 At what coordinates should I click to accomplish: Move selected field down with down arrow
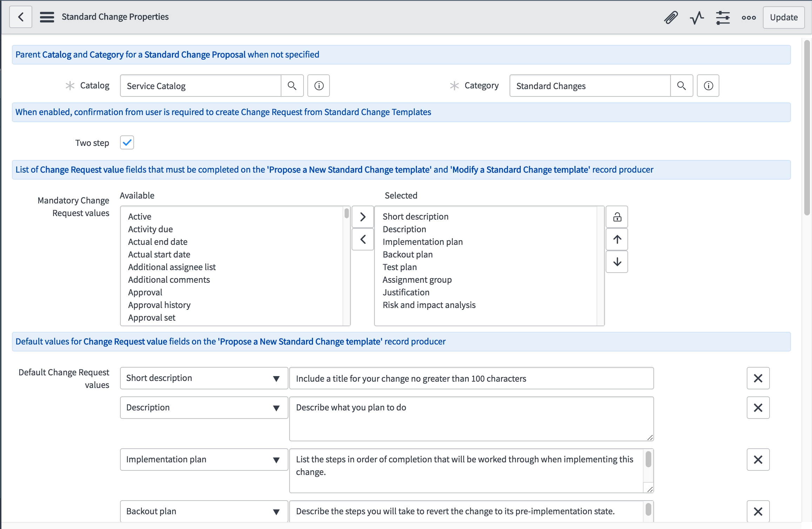click(617, 262)
